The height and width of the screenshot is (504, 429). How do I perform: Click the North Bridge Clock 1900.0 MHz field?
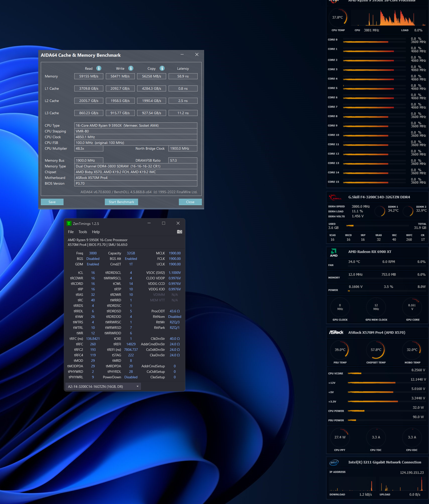tap(183, 148)
